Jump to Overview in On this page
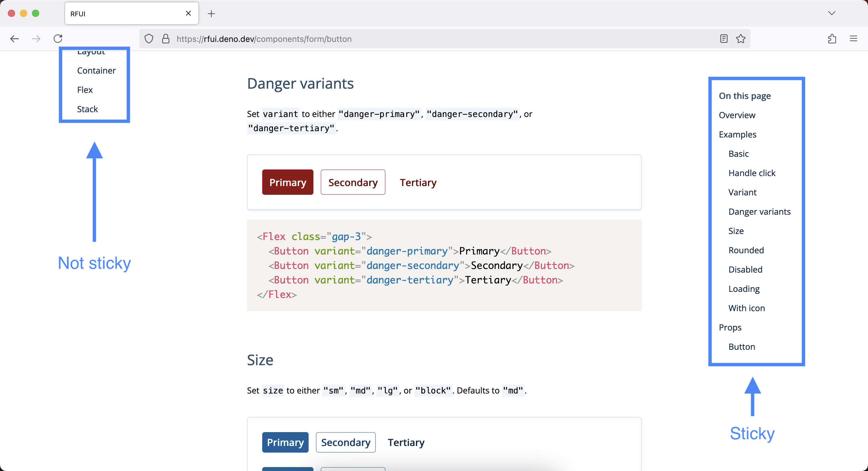Image resolution: width=868 pixels, height=471 pixels. pos(737,115)
